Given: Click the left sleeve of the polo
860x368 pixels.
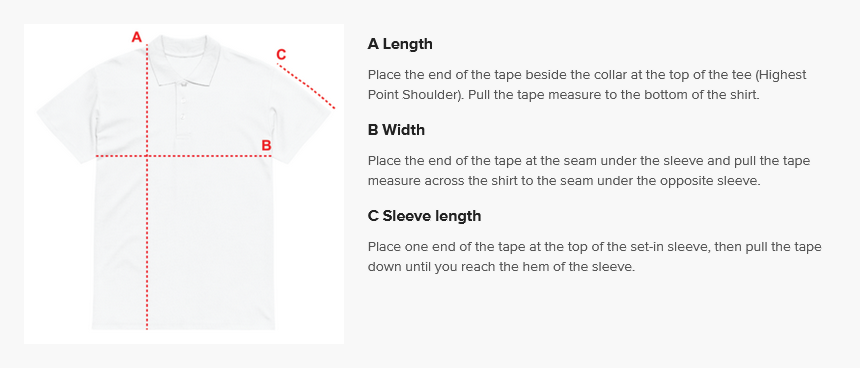Looking at the screenshot, I should [x=67, y=116].
